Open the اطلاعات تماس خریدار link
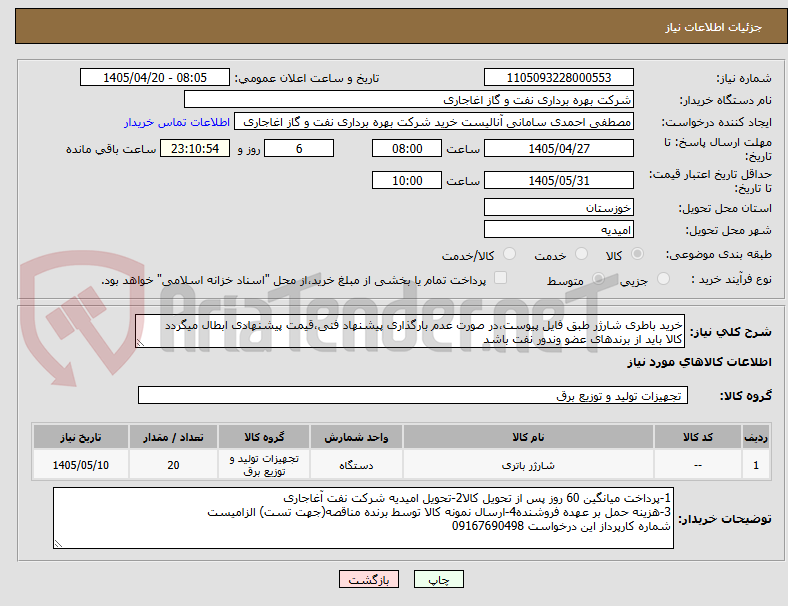 [177, 122]
